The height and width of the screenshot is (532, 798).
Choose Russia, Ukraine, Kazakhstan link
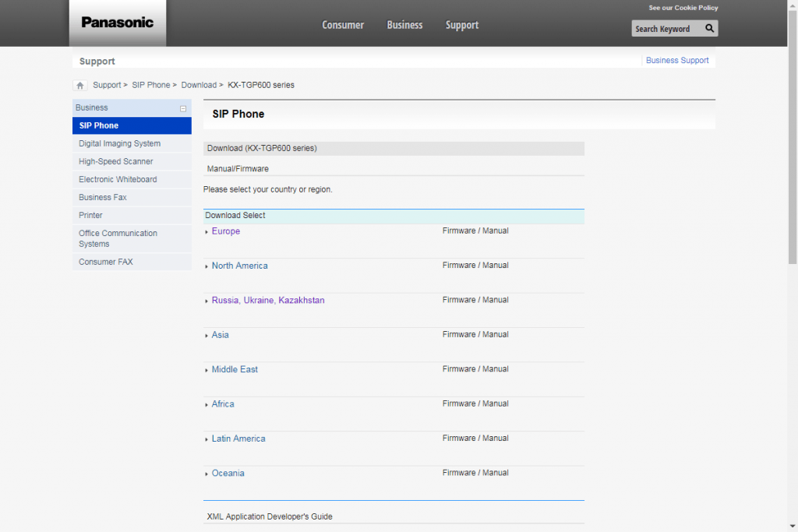pos(268,300)
